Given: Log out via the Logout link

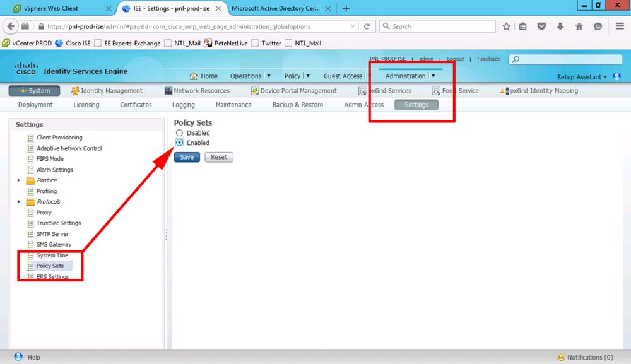Looking at the screenshot, I should 456,59.
